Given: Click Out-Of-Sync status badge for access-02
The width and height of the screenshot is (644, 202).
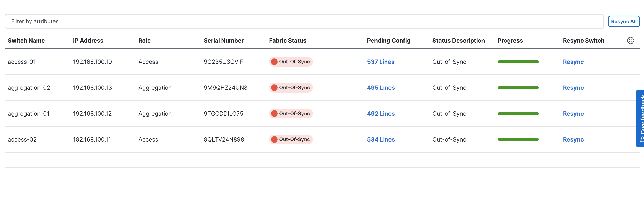Looking at the screenshot, I should pos(291,139).
